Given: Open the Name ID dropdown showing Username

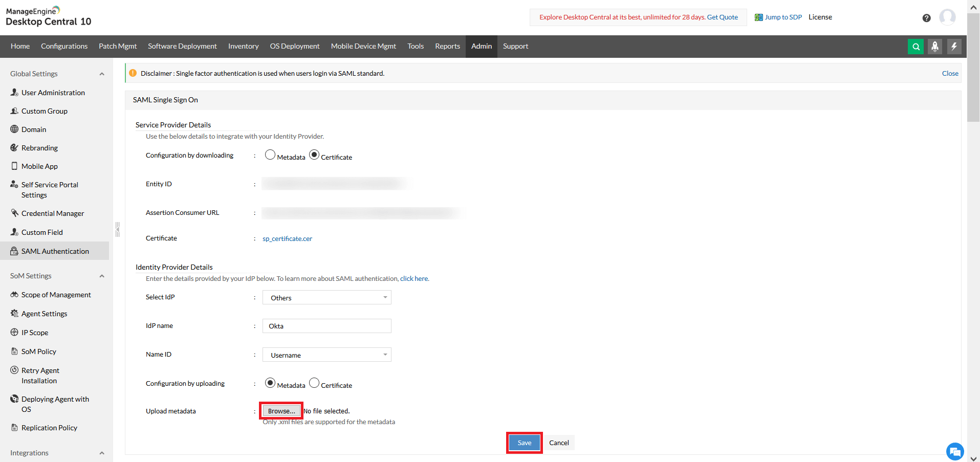Looking at the screenshot, I should (x=326, y=354).
